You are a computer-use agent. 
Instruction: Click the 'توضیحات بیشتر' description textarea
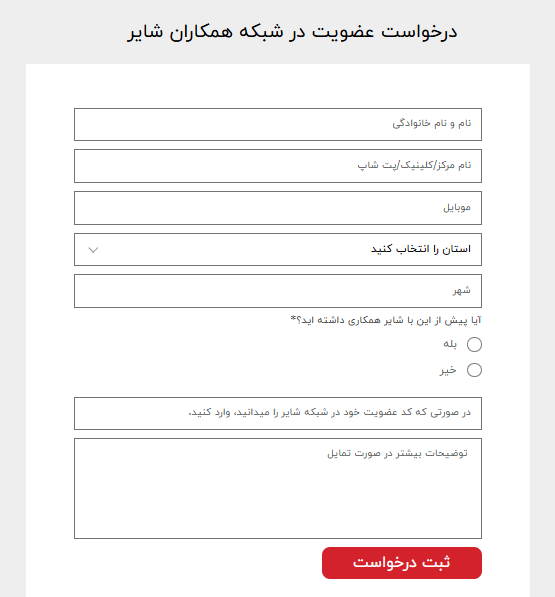pyautogui.click(x=278, y=488)
